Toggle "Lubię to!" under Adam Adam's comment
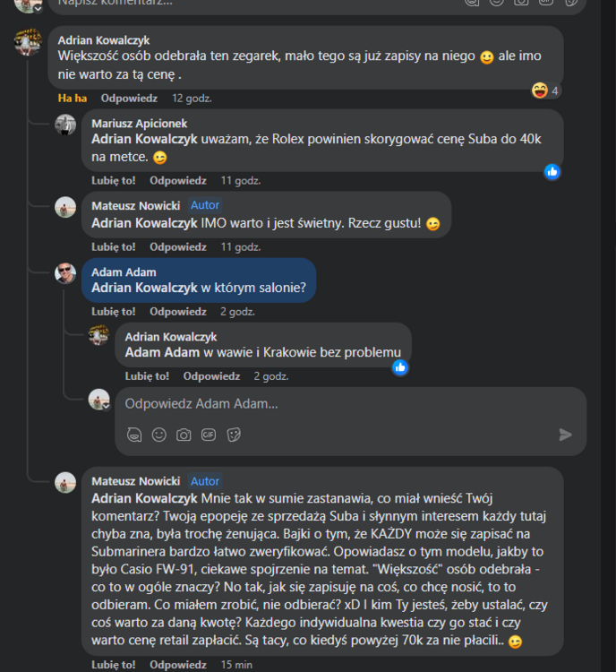Image resolution: width=616 pixels, height=672 pixels. click(114, 311)
